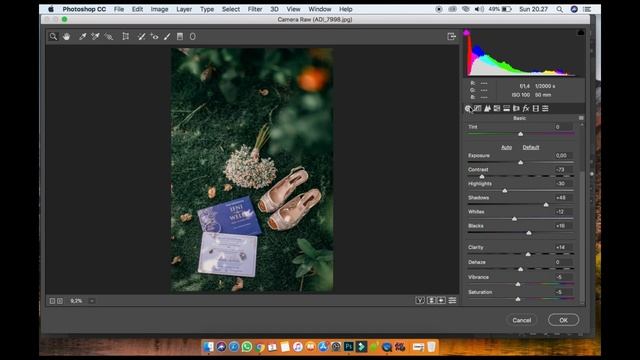Open the Layer menu
Viewport: 640px width, 360px height.
click(x=184, y=9)
